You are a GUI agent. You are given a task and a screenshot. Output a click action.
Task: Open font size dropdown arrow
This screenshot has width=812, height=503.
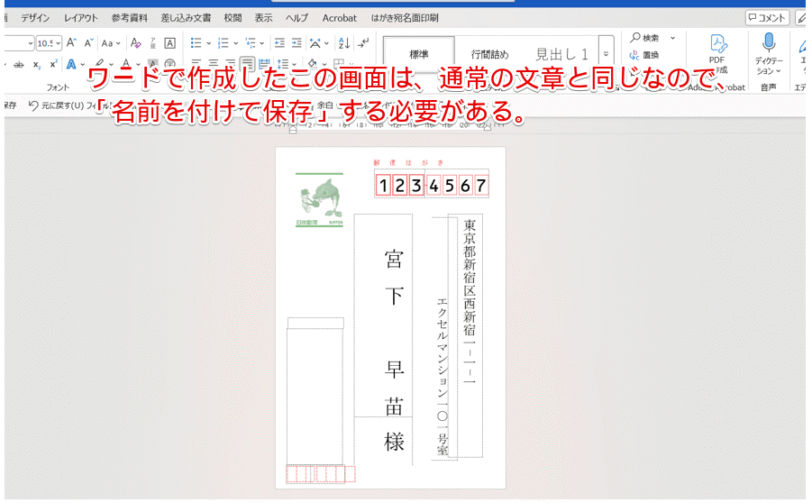coord(58,44)
